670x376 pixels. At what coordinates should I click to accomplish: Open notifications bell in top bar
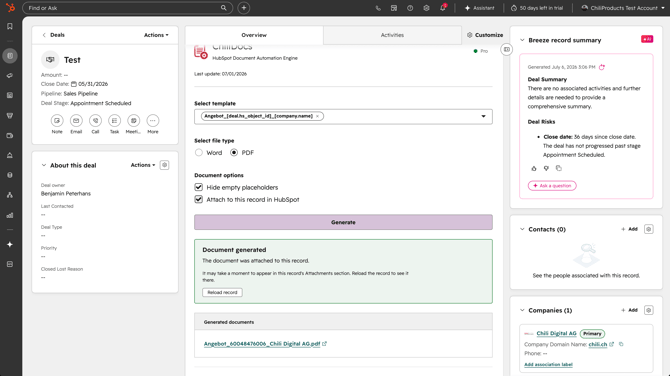coord(443,8)
